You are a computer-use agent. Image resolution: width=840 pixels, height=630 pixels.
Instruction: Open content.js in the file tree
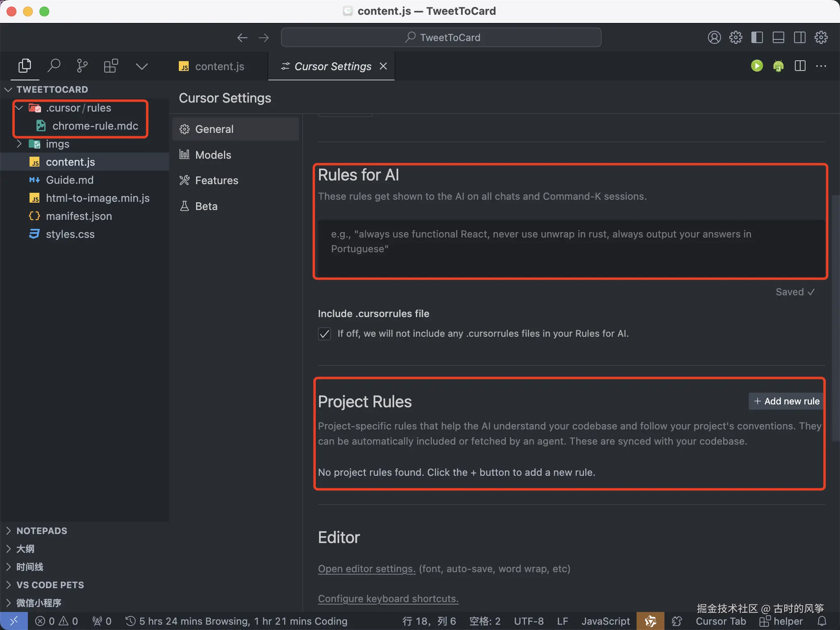pos(84,162)
